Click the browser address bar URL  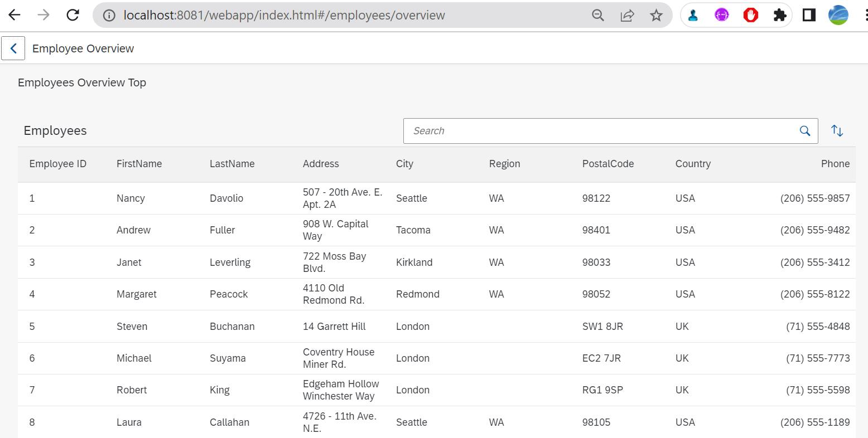tap(284, 15)
